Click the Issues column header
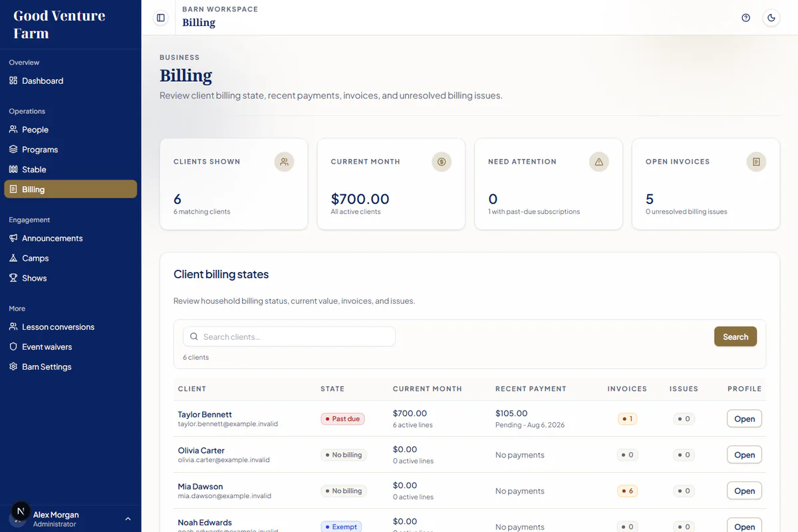The image size is (798, 532). click(x=684, y=389)
